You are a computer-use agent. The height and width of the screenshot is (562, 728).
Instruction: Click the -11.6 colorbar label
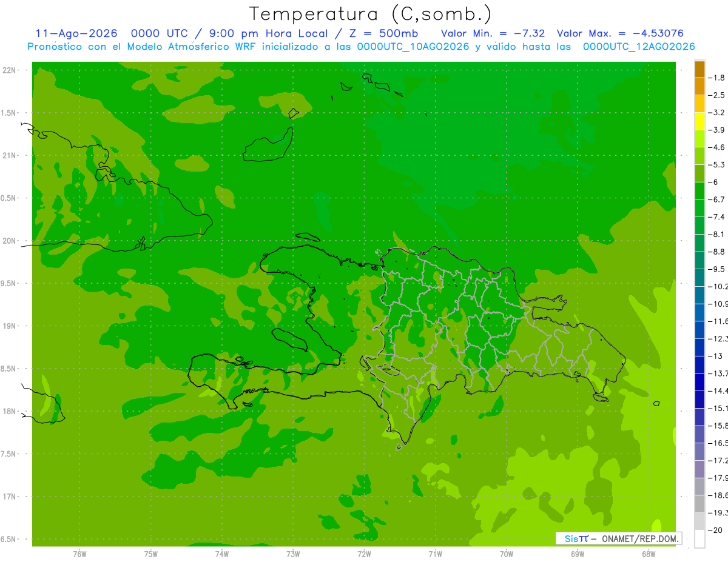pyautogui.click(x=718, y=321)
